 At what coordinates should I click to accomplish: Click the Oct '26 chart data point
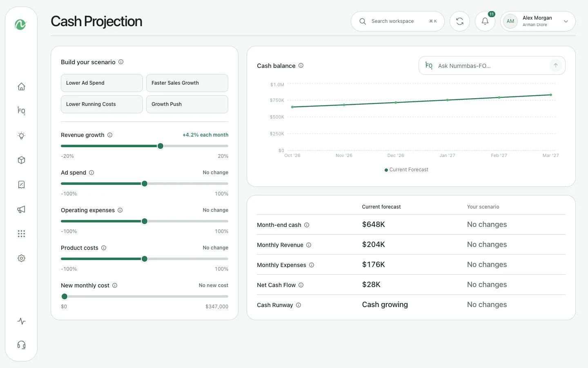point(292,107)
